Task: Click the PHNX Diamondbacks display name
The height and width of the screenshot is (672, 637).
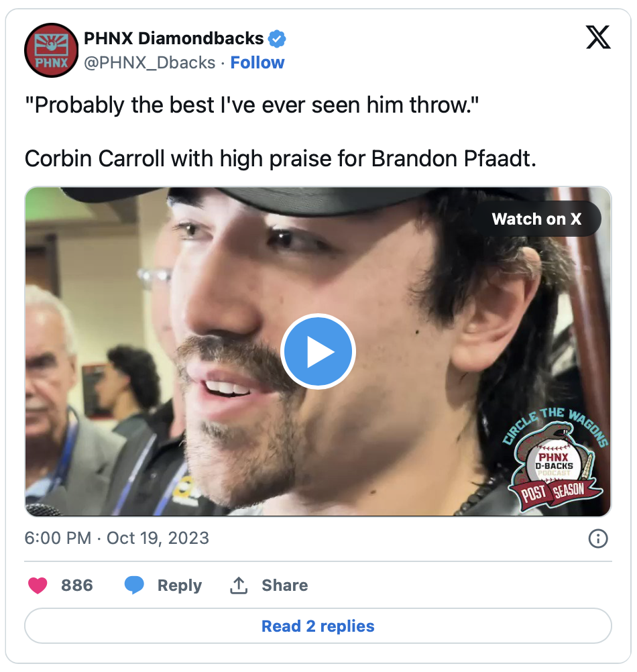Action: 174,39
